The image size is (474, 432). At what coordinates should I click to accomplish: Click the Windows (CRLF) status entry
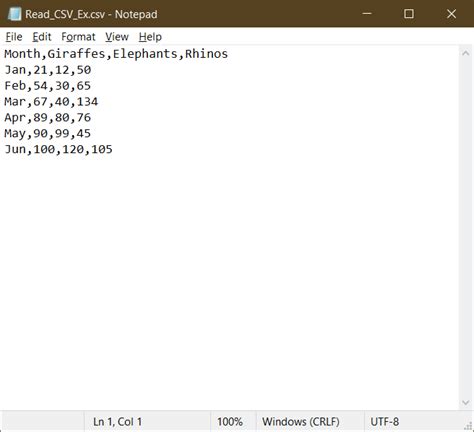click(x=301, y=422)
